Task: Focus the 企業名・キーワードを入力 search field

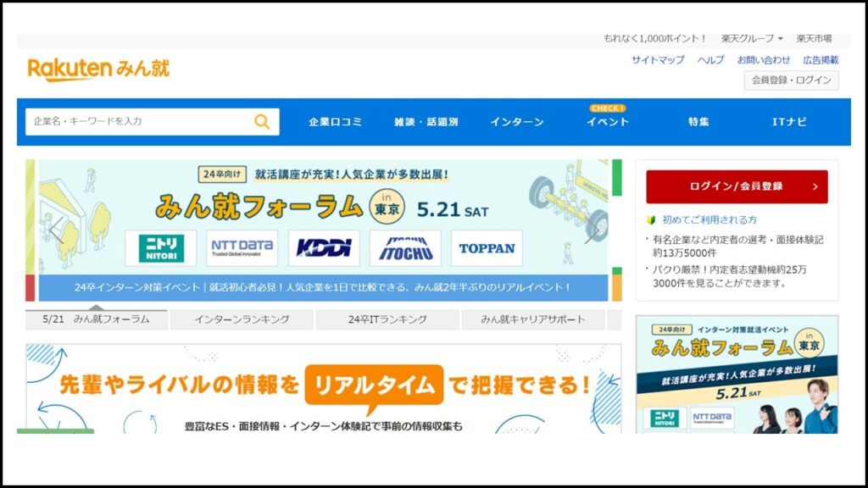Action: (153, 121)
